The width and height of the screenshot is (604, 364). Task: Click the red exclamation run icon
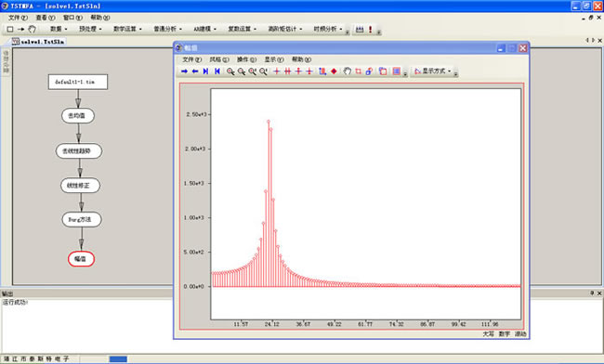point(370,29)
